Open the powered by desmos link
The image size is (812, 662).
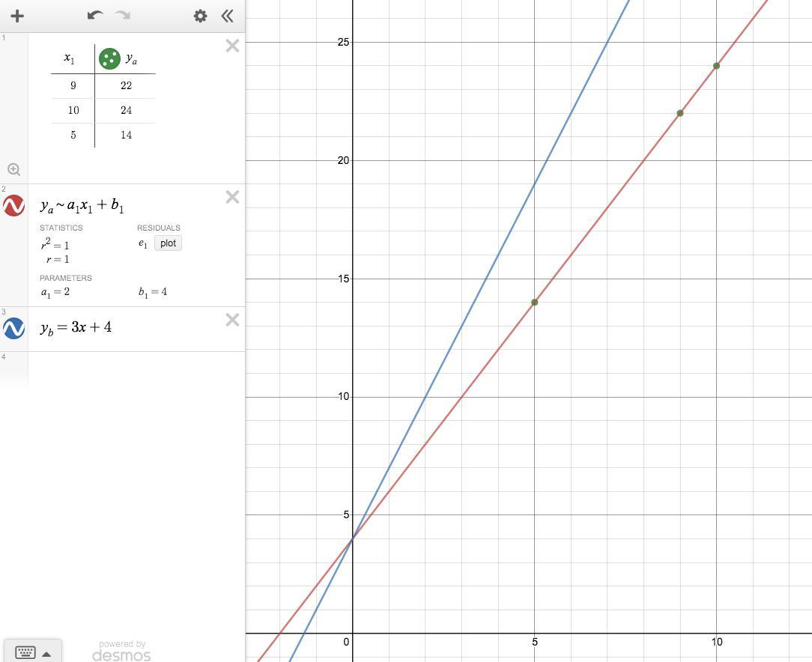coord(121,651)
